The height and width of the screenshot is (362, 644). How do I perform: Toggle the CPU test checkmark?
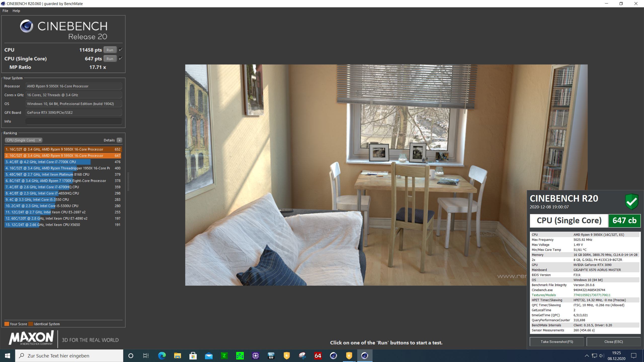[x=120, y=50]
